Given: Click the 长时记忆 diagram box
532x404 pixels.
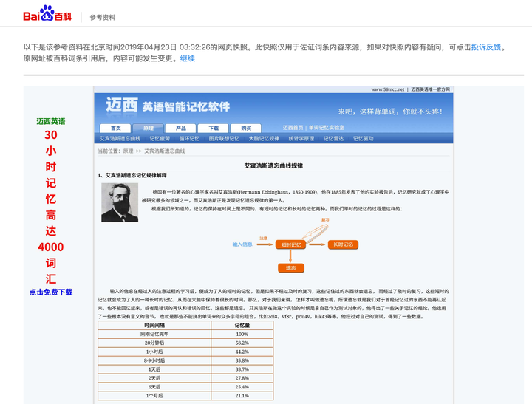Looking at the screenshot, I should tap(343, 244).
